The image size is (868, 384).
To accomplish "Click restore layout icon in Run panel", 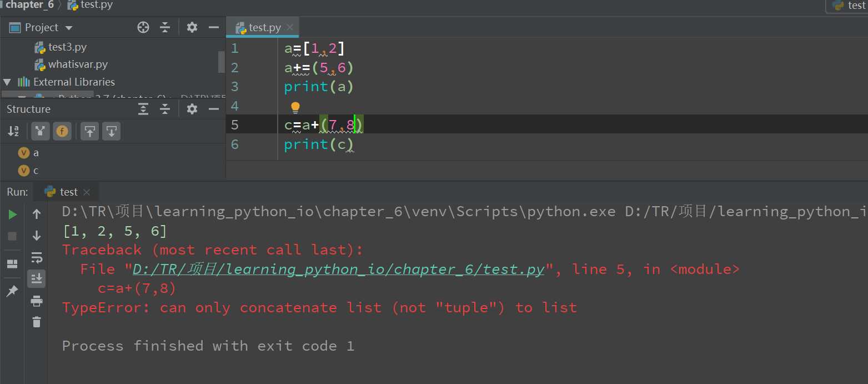I will click(x=12, y=264).
